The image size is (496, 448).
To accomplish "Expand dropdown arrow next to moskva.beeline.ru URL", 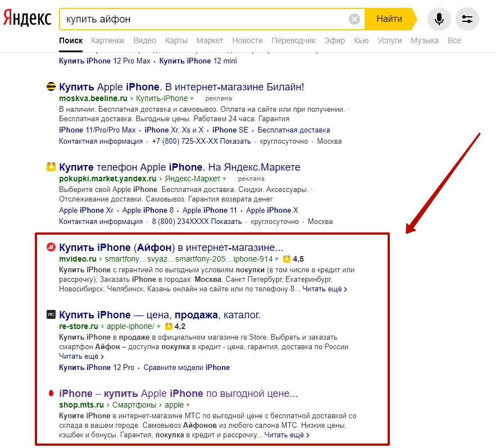I will [x=192, y=99].
